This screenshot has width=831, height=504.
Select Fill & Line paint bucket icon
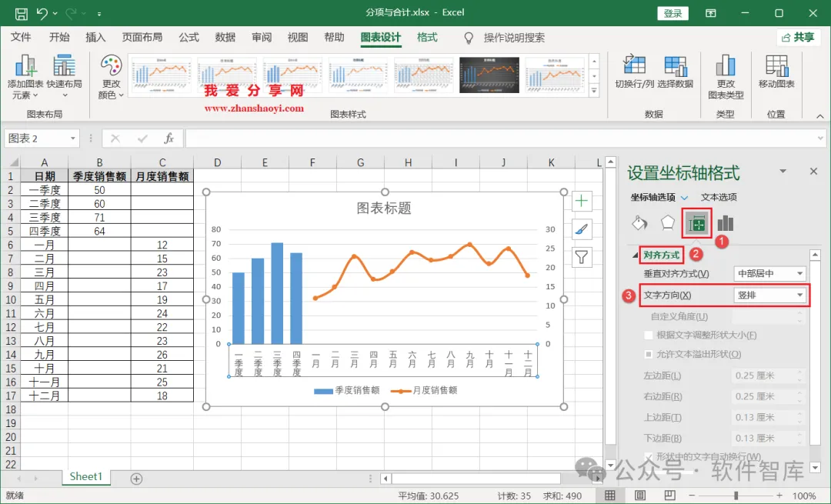coord(639,223)
